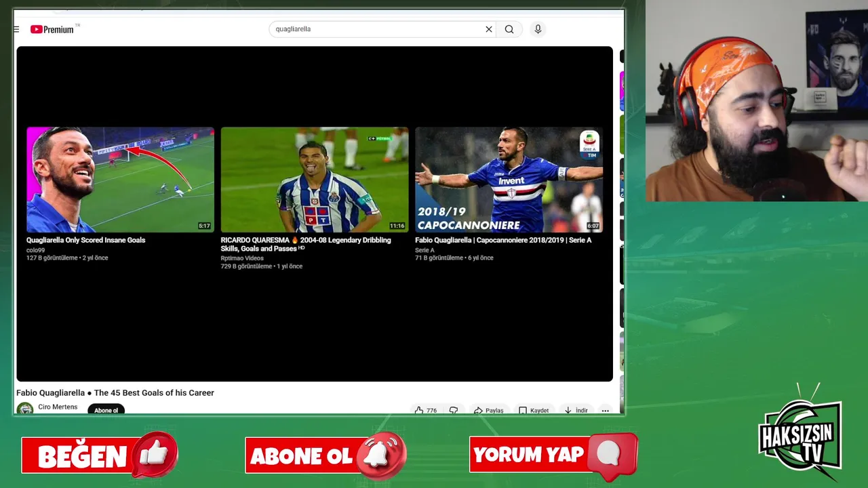The height and width of the screenshot is (488, 868).
Task: Like the video with thumbs up 776
Action: point(426,410)
